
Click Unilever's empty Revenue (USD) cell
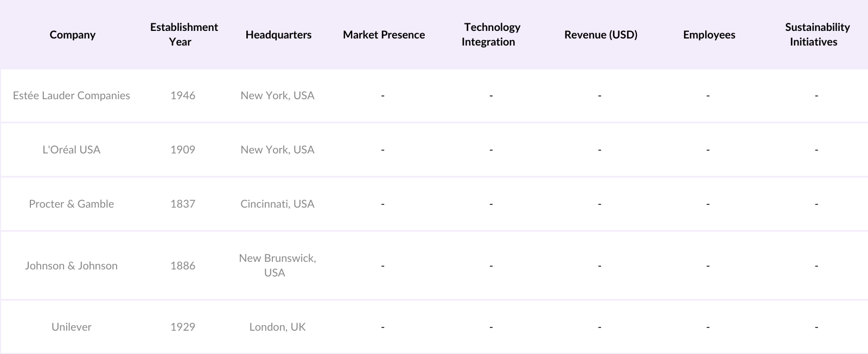point(599,327)
